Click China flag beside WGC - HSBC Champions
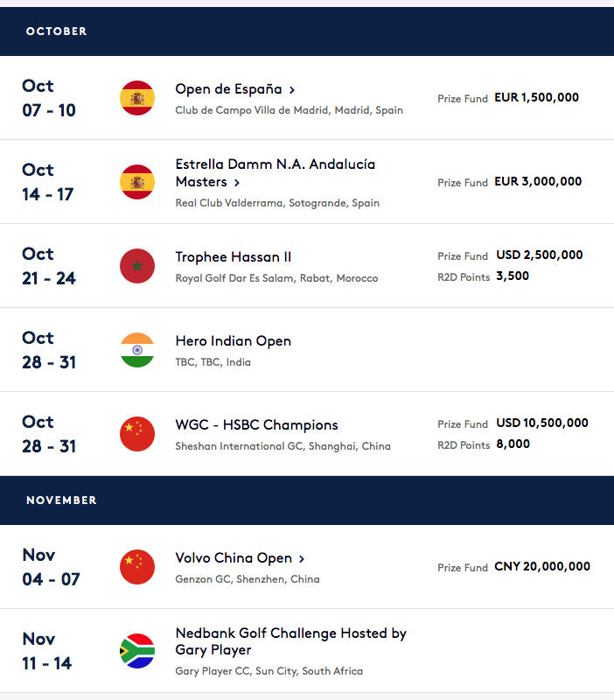Screen dimensions: 614x700 click(137, 434)
